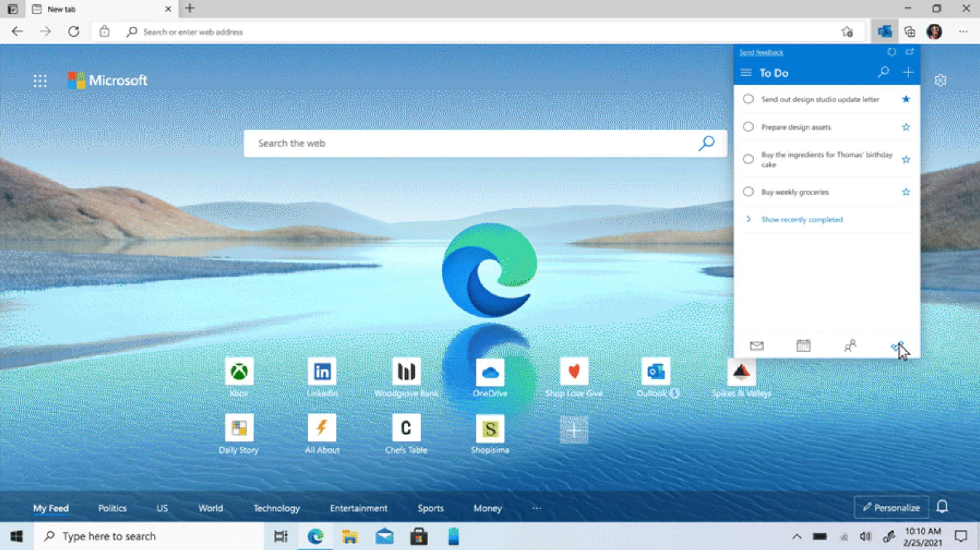Expand browser settings and more menu

point(962,32)
